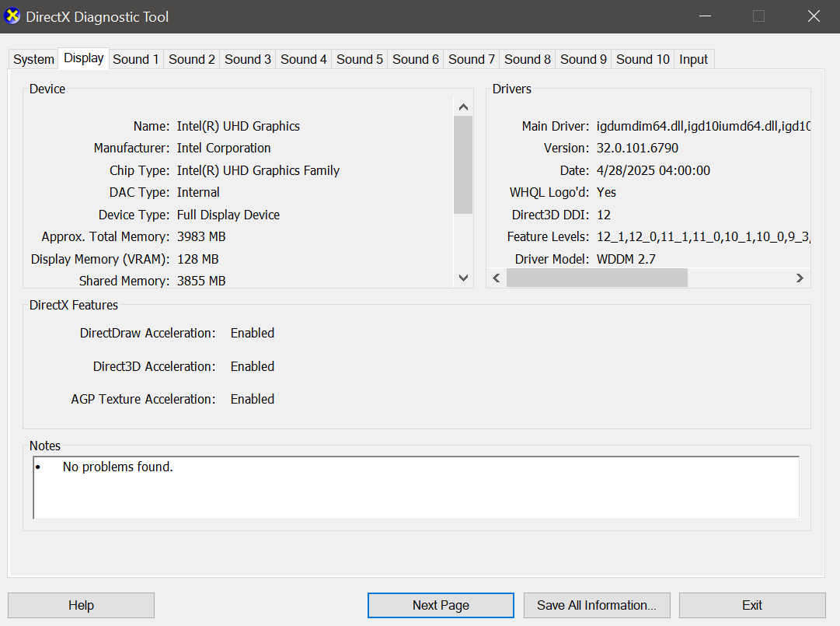Screen dimensions: 840x626
Task: Close the DirectX Diagnostic Tool window
Action: pos(814,16)
